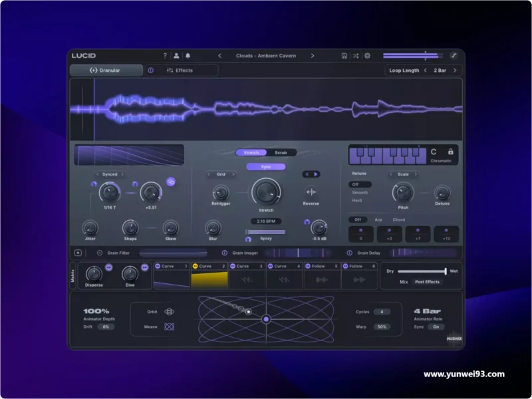This screenshot has height=399, width=532.
Task: Go to next preset arrow
Action: pos(313,56)
